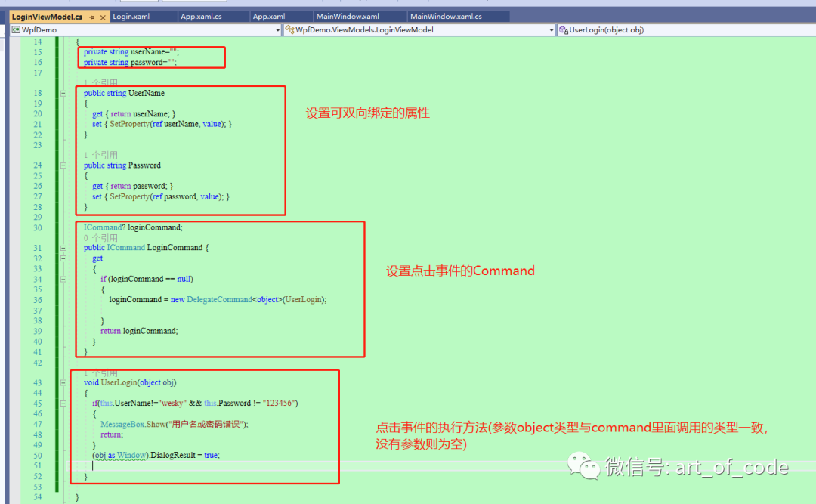Collapse the if statement at line 45
Screen dimensions: 816x504
(63, 403)
